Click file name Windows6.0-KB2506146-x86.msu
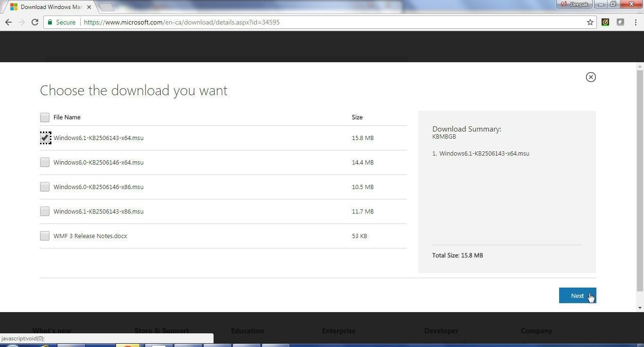 (x=99, y=187)
